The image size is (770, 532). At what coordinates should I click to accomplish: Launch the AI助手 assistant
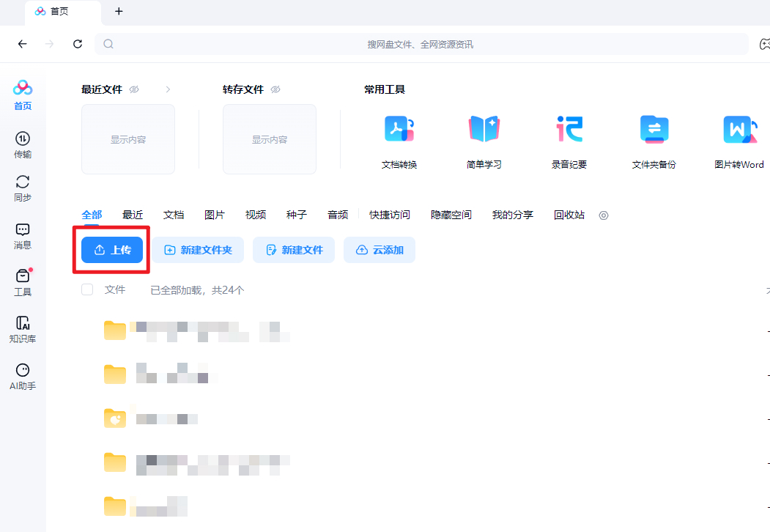(x=23, y=377)
